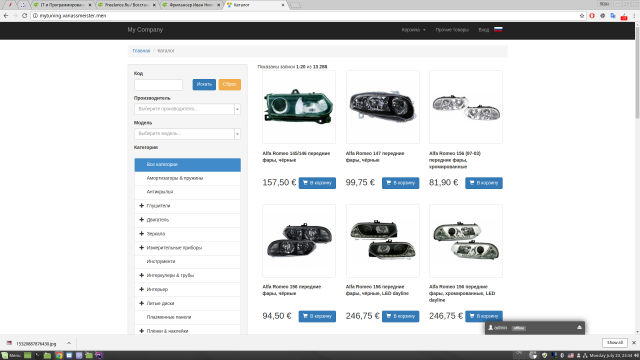Open the Alfa Romeo 147 headlight image
This screenshot has height=360, width=640.
[x=382, y=107]
